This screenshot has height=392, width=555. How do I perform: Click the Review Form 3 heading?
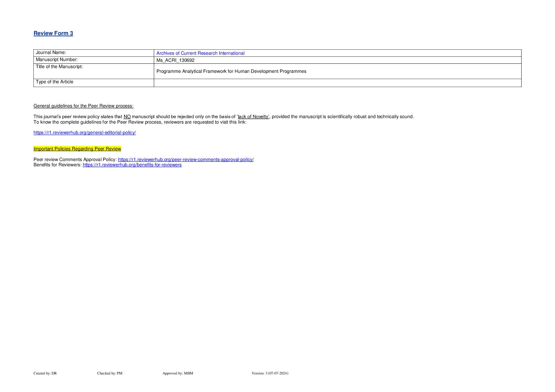[x=53, y=33]
